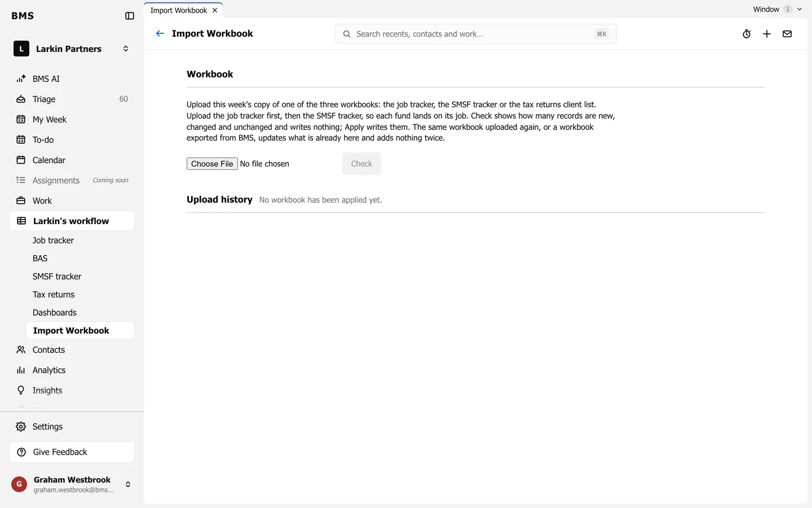Open BMS AI from sidebar
Image resolution: width=812 pixels, height=508 pixels.
pos(72,79)
